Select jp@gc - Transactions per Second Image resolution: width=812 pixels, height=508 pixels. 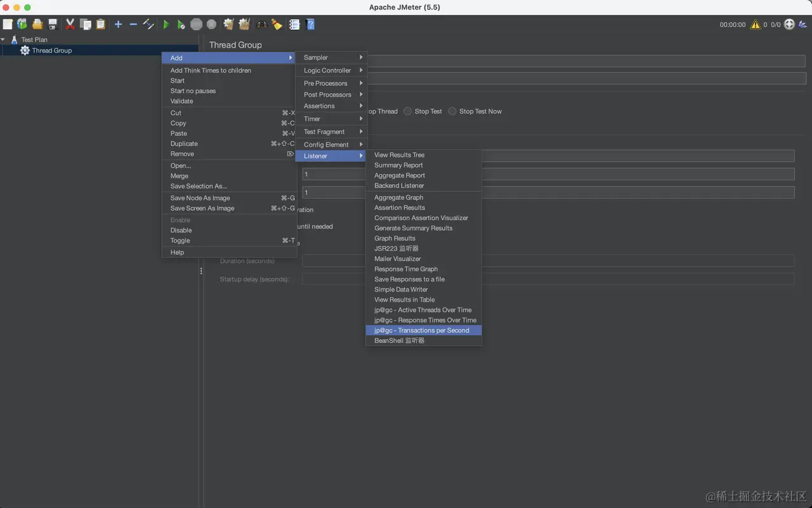point(424,330)
